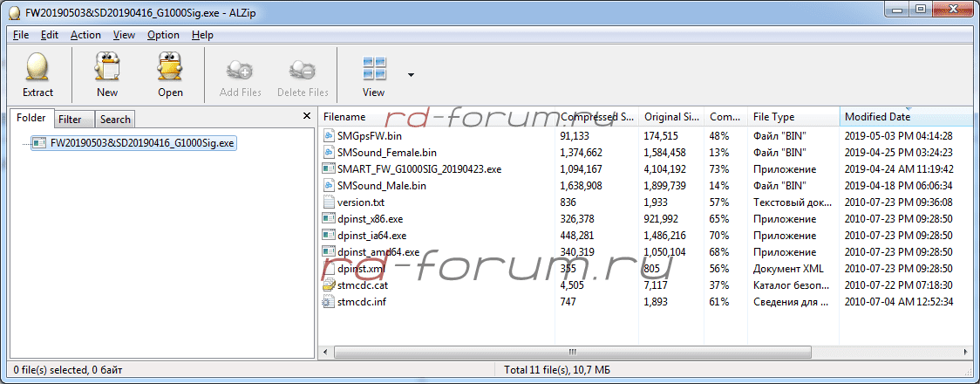Open the Edit menu
Viewport: 980px width, 384px height.
(x=50, y=35)
